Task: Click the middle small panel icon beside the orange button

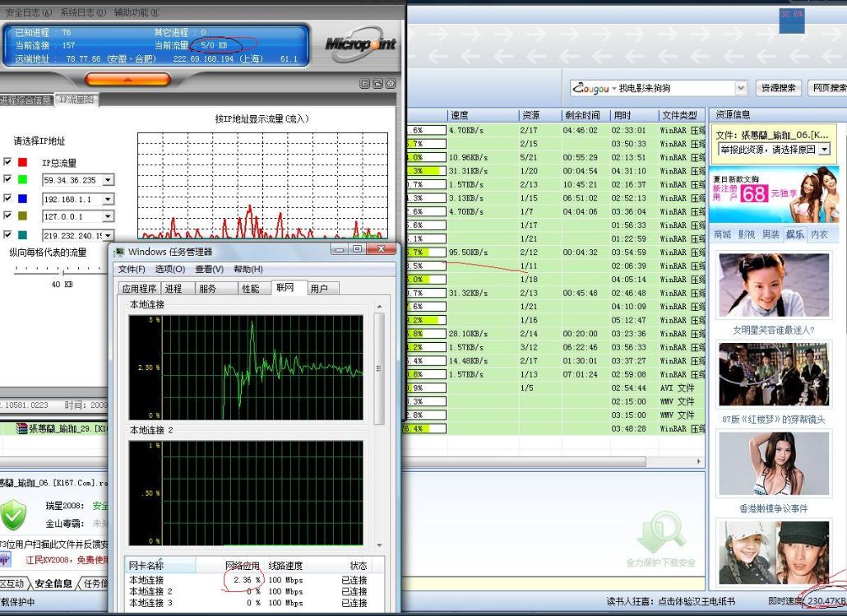Action: click(377, 84)
